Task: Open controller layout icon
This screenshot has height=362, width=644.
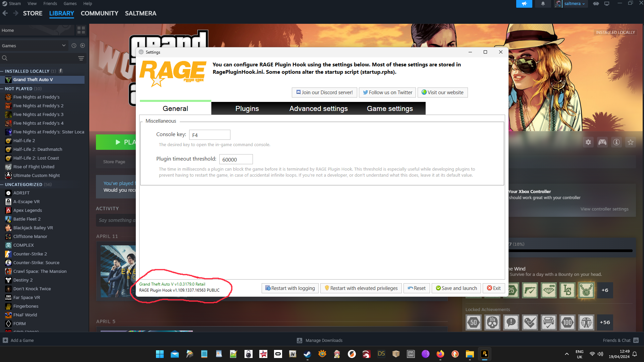Action: (602, 142)
